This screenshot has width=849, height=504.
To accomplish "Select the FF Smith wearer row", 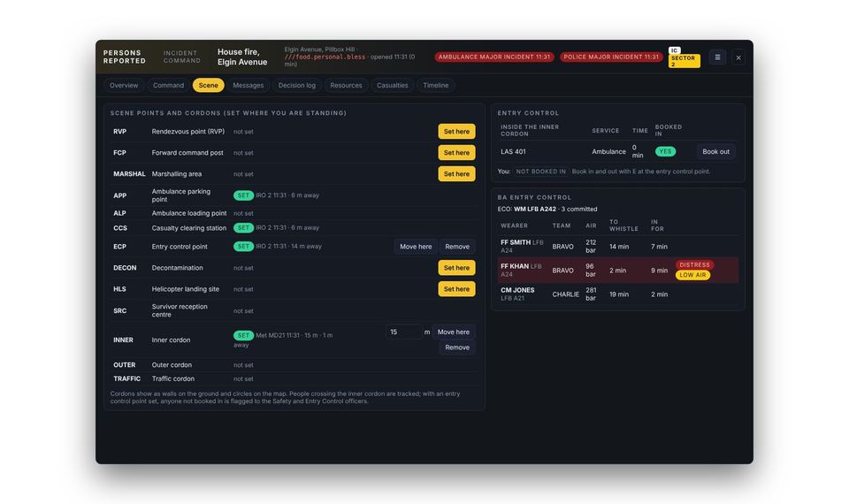I will pos(618,247).
